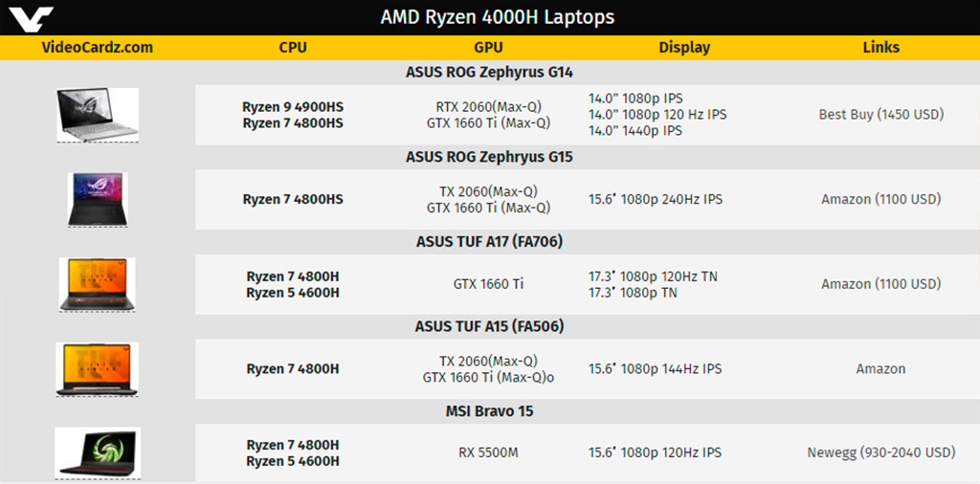
Task: Click the Display column header
Action: click(x=684, y=48)
